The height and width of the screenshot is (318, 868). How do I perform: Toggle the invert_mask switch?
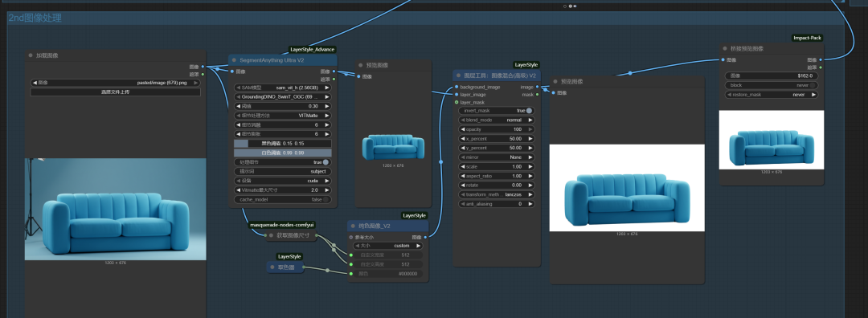(x=530, y=111)
